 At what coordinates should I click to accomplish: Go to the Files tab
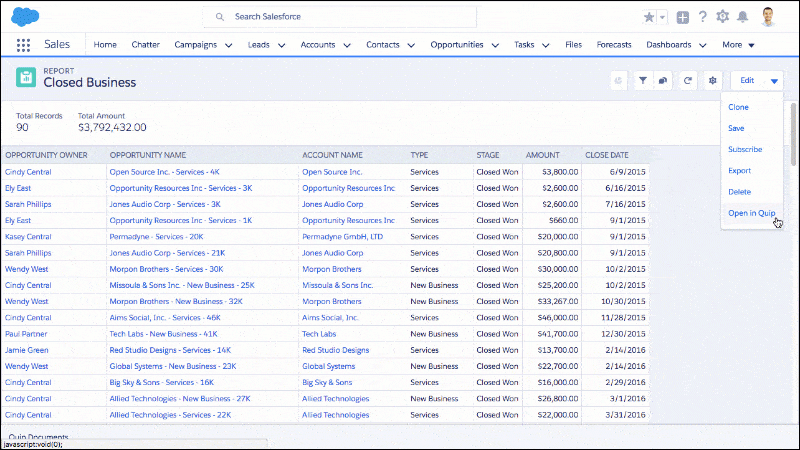click(573, 45)
